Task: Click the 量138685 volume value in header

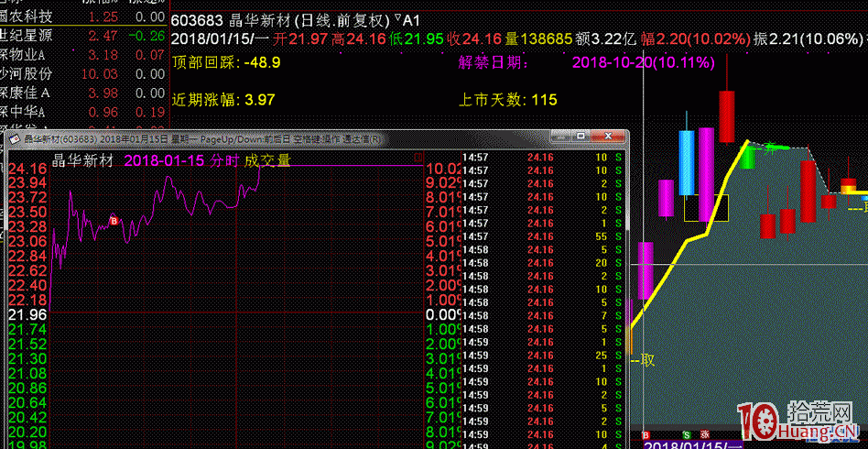Action: [x=538, y=39]
